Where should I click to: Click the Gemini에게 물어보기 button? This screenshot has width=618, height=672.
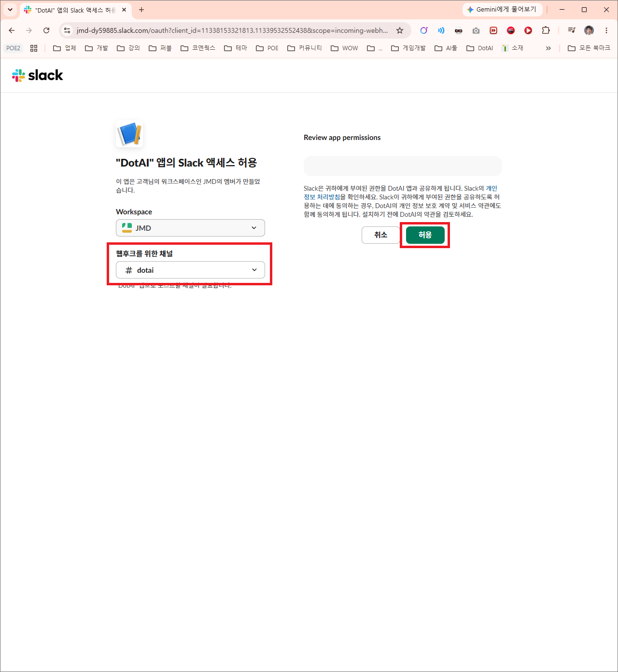coord(502,10)
